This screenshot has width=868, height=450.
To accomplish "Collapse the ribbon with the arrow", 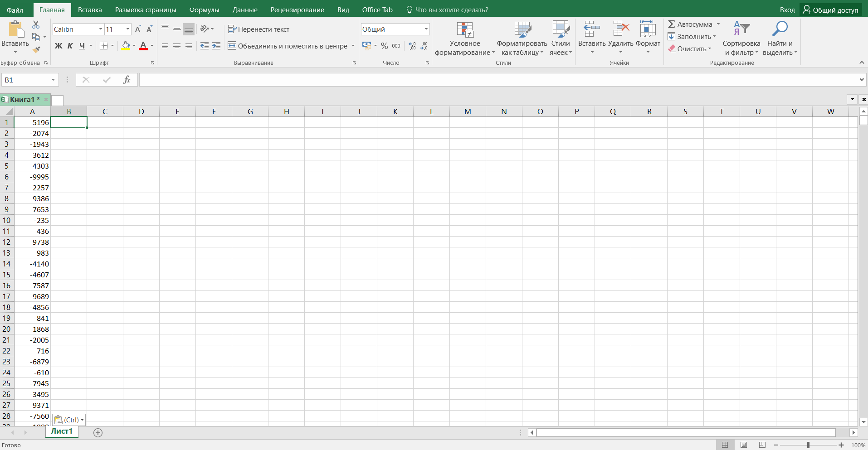I will pos(862,63).
